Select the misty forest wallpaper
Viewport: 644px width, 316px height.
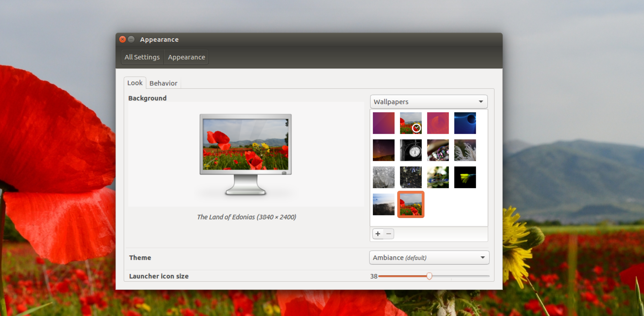[x=384, y=204]
